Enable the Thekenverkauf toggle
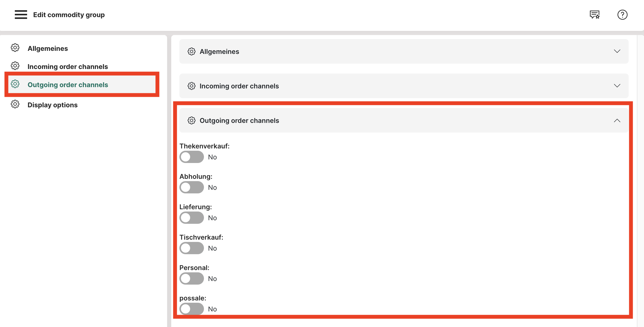 pos(191,157)
